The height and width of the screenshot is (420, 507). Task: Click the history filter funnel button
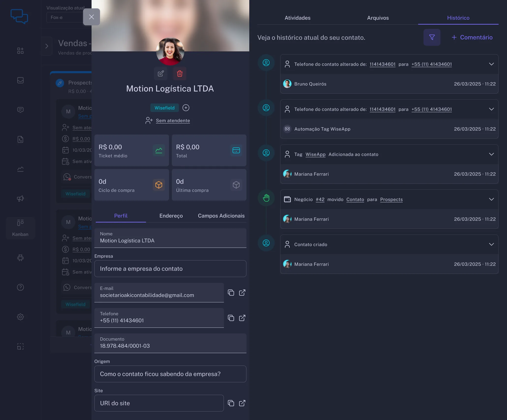pyautogui.click(x=432, y=37)
